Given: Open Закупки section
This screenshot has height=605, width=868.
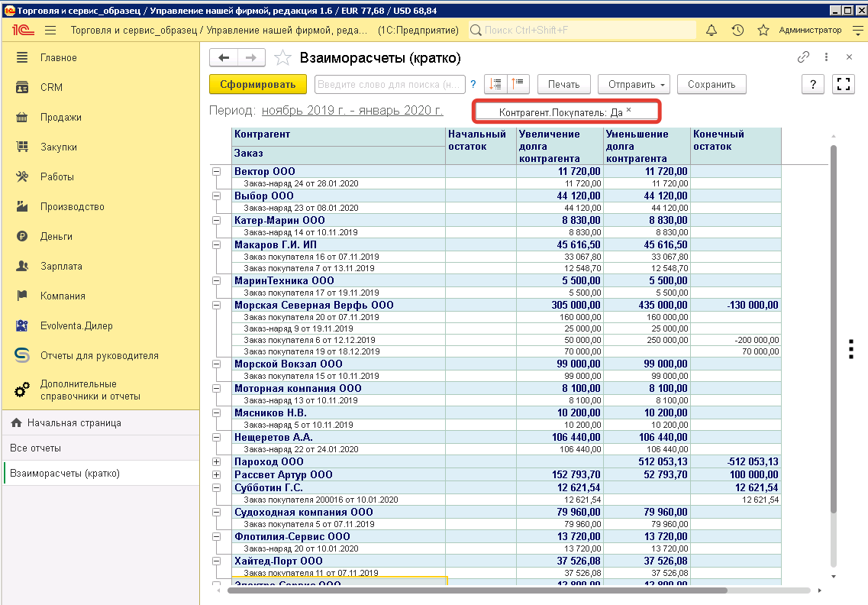Looking at the screenshot, I should [59, 147].
